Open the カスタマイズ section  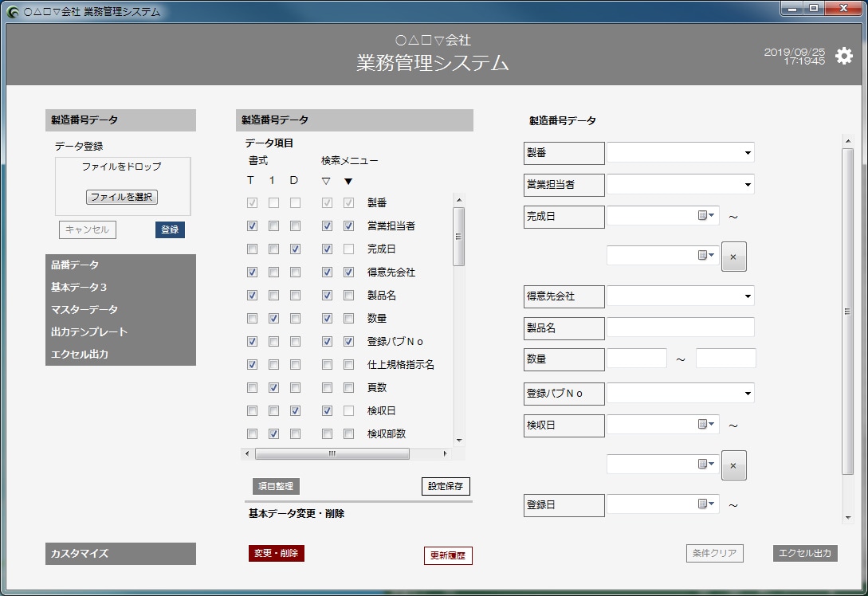click(x=120, y=554)
